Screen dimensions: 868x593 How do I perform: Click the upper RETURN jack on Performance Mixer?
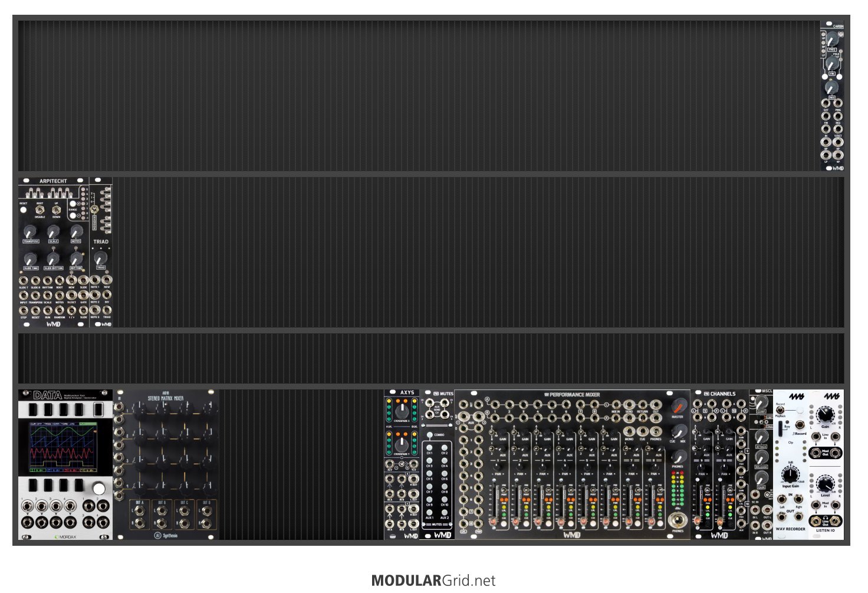[x=642, y=405]
